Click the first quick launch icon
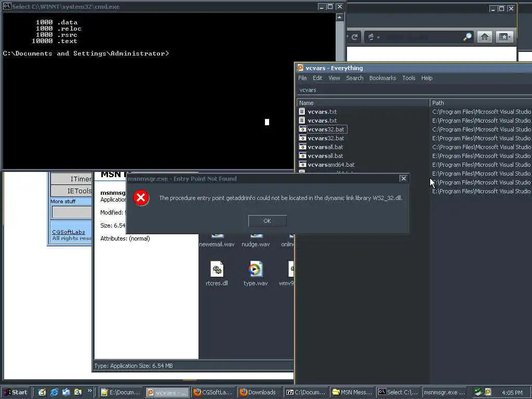This screenshot has width=532, height=399. [x=42, y=392]
